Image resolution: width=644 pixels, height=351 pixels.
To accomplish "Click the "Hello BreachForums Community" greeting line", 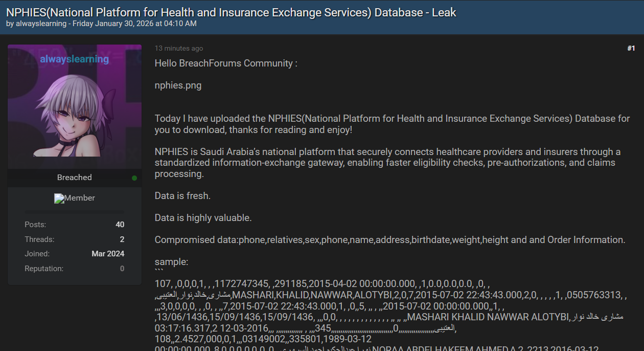I will coord(226,63).
